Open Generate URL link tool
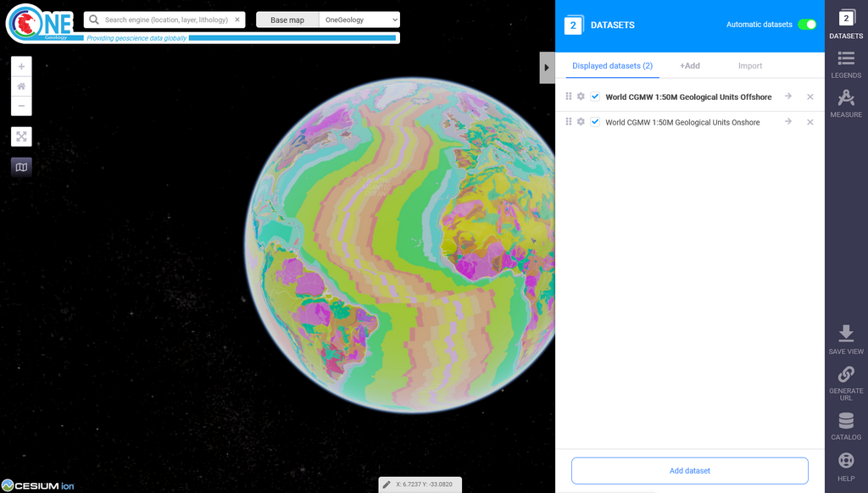 845,379
